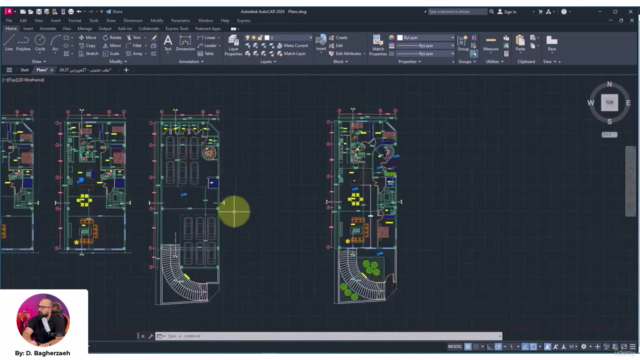The image size is (640, 360).
Task: Toggle object snap tracking in status bar
Action: coord(525,347)
